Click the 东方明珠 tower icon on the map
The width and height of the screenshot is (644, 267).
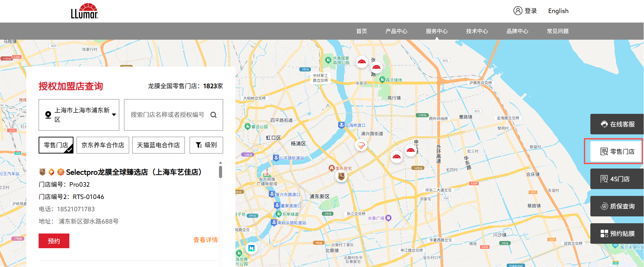(x=267, y=173)
